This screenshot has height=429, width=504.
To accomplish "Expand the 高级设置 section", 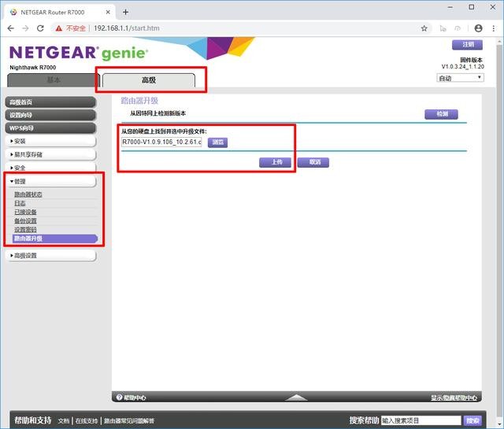I will (50, 256).
